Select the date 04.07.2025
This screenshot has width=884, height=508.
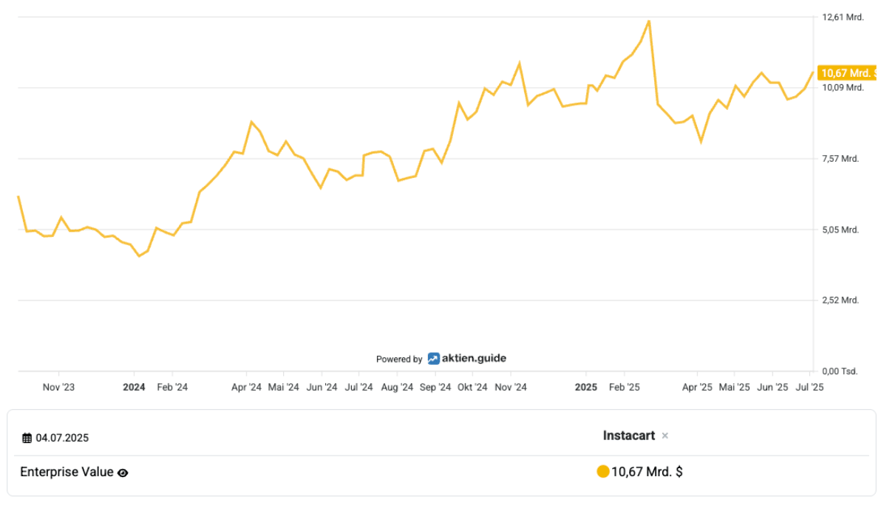tap(62, 438)
